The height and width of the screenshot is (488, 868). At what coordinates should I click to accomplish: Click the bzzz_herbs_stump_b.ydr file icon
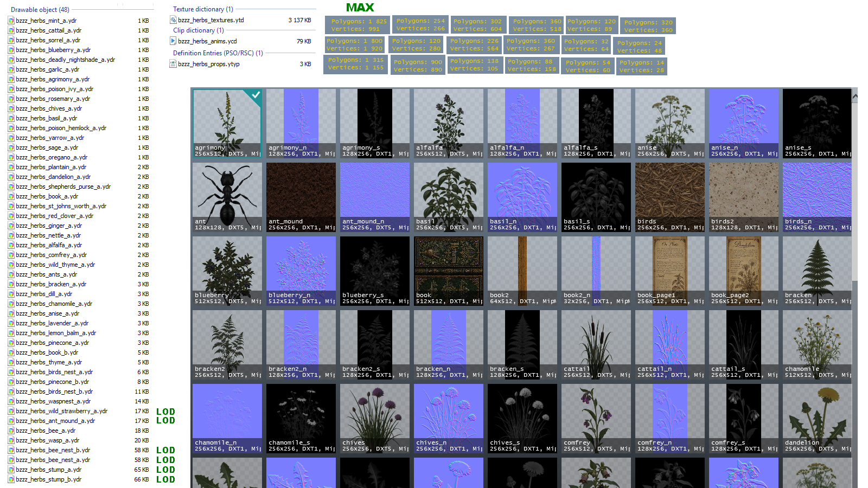11,479
